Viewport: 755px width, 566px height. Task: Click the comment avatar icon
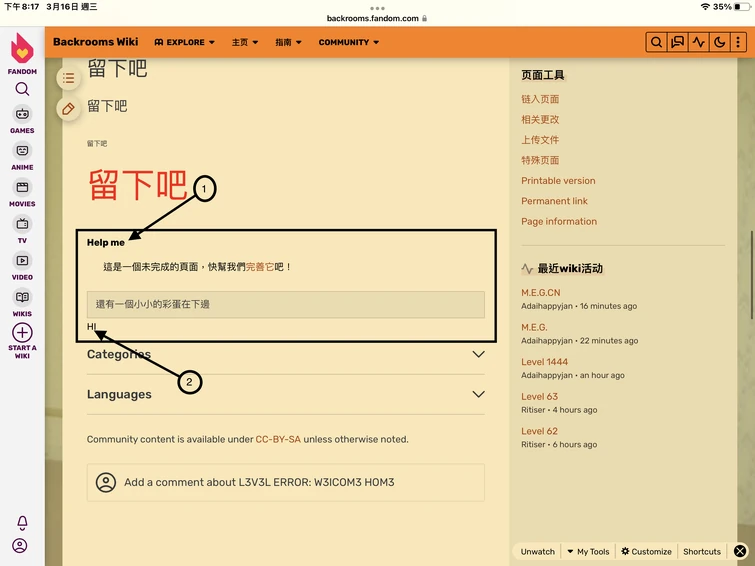tap(105, 482)
